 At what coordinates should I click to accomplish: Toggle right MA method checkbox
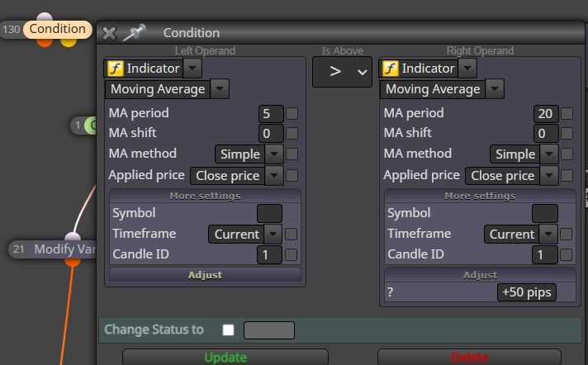[x=567, y=154]
